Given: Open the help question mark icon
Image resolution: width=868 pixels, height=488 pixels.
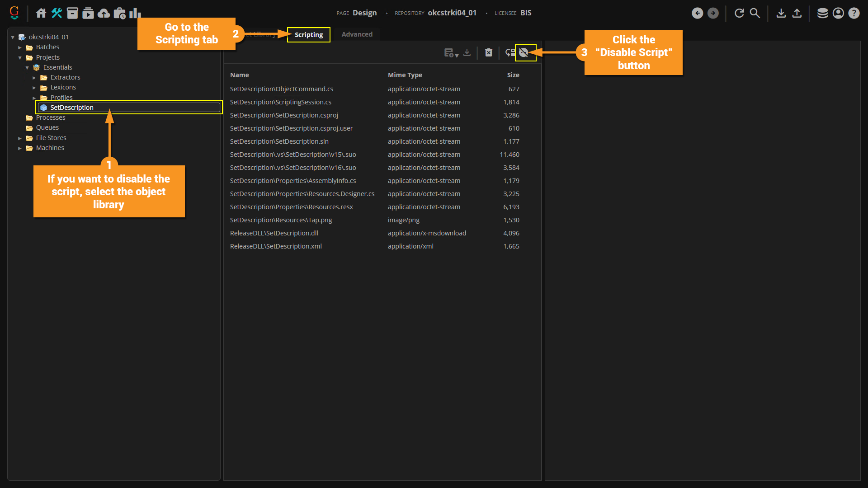Looking at the screenshot, I should tap(854, 13).
